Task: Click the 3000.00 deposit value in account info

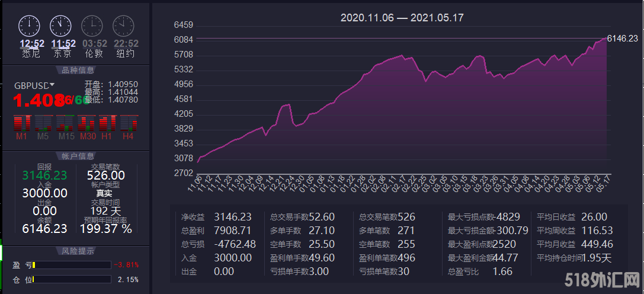Action: 44,194
